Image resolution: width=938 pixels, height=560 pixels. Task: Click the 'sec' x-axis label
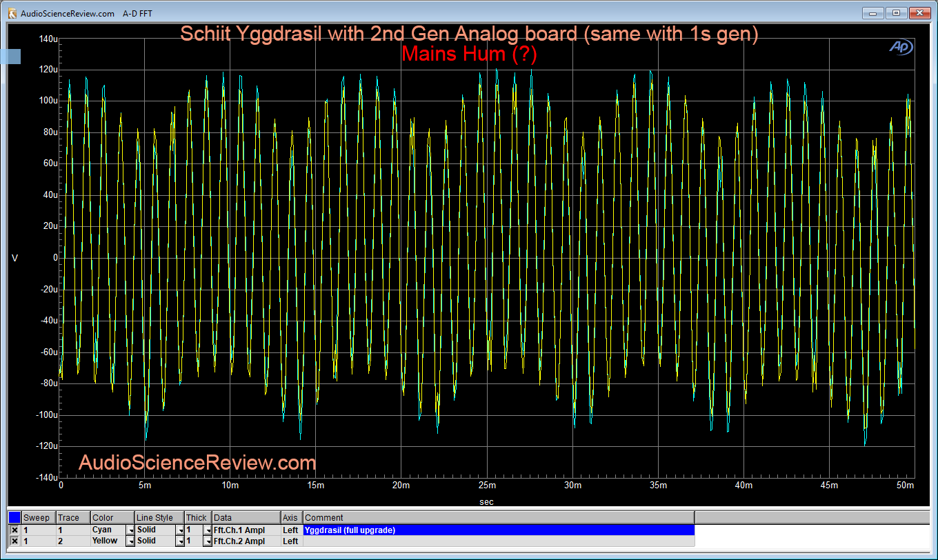coord(487,502)
